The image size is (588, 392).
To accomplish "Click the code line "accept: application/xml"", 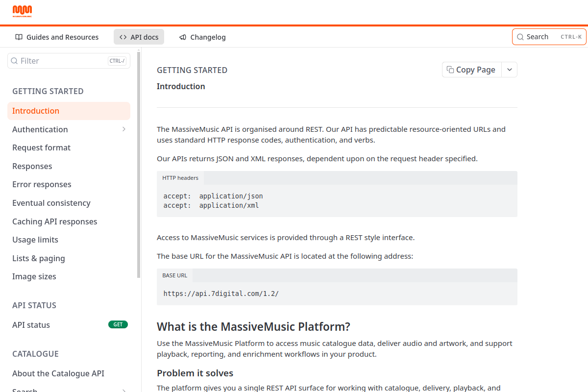I will (211, 205).
